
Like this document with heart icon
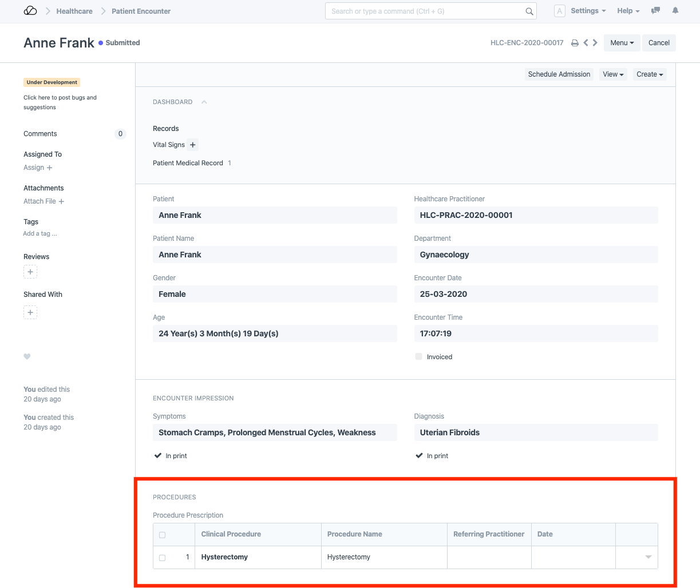point(27,356)
